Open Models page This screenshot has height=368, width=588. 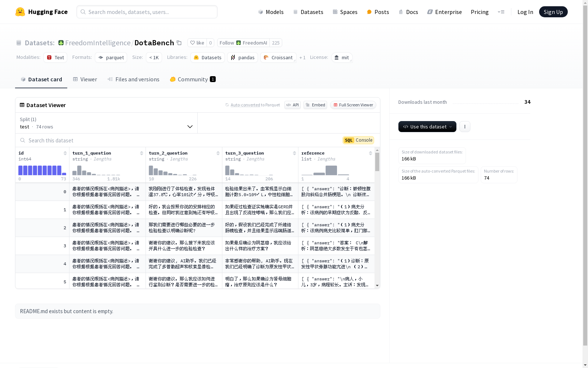pyautogui.click(x=271, y=12)
